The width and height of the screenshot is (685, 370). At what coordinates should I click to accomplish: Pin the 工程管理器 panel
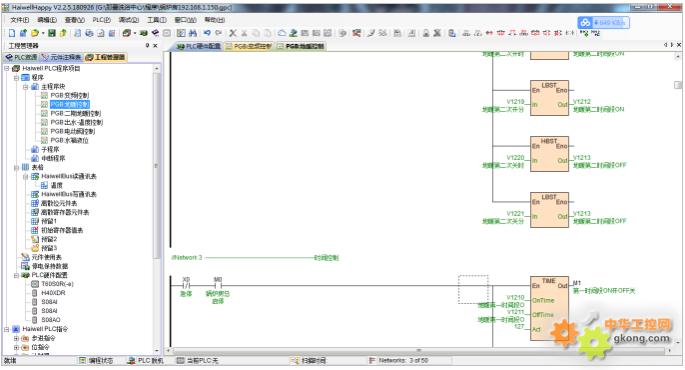[x=148, y=45]
